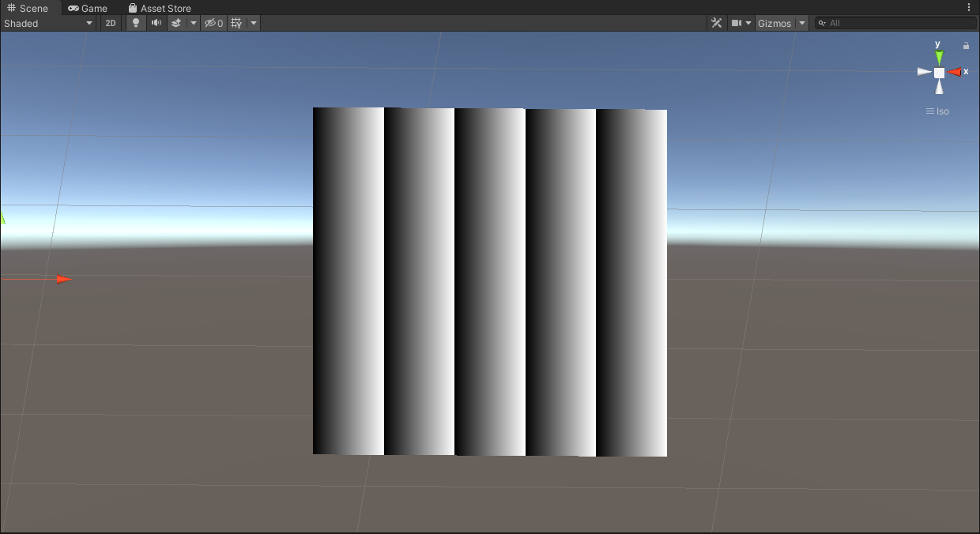Toggle the scene gizmo lock padlock

[966, 45]
